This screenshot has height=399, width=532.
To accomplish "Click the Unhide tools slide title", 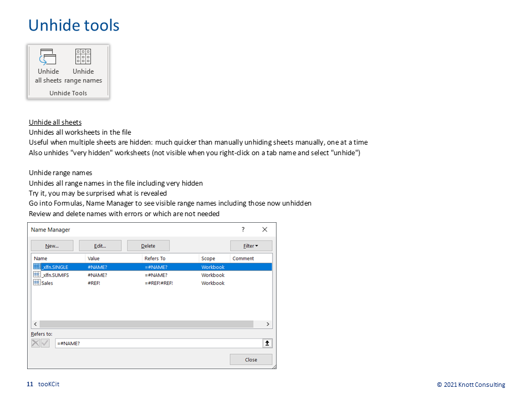I will click(x=74, y=25).
